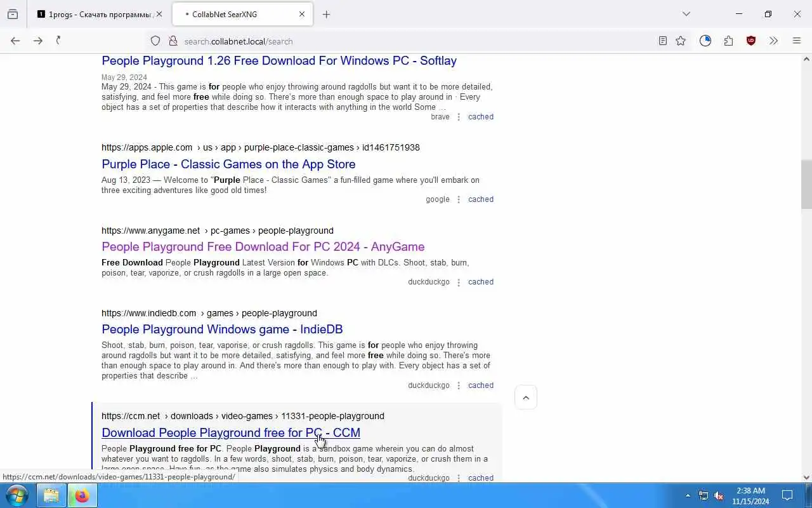This screenshot has width=812, height=508.
Task: Open People Playground AnyGame result
Action: (263, 246)
